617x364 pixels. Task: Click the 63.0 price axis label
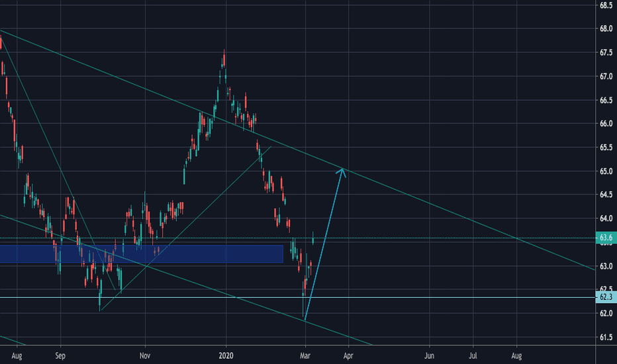pos(606,266)
